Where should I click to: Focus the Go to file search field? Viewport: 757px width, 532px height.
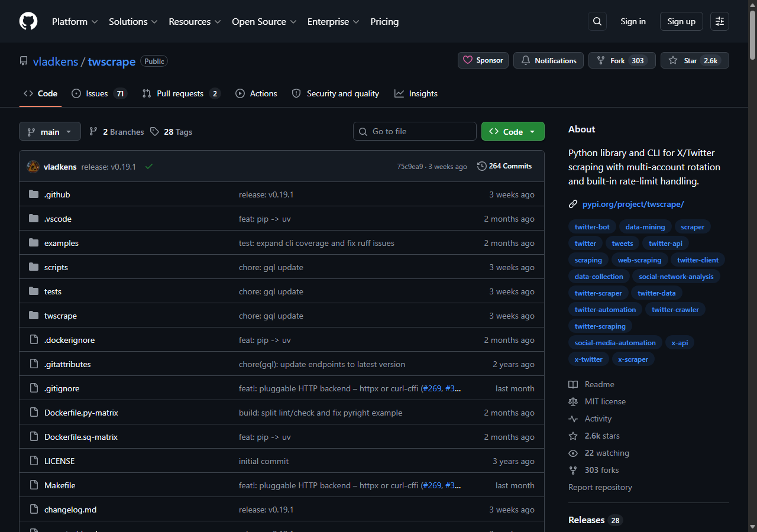click(x=415, y=131)
